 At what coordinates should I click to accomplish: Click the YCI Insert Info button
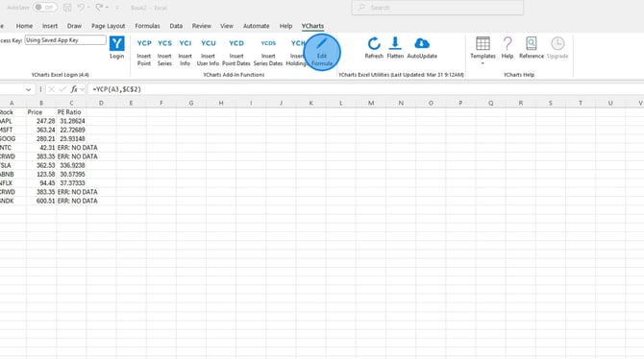click(x=185, y=52)
